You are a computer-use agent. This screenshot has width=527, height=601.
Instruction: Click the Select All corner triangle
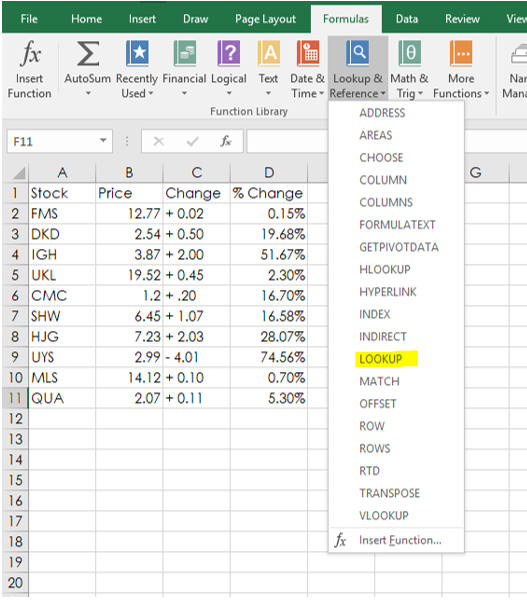tap(19, 173)
